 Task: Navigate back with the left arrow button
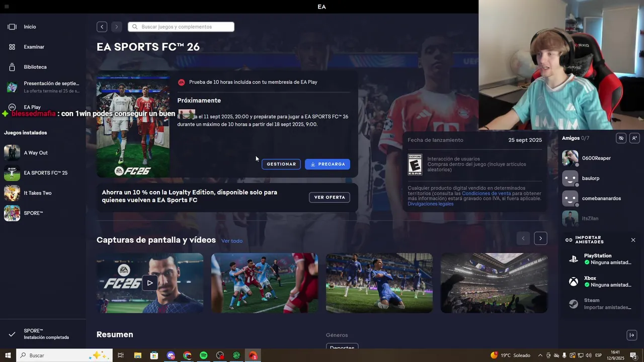(x=102, y=27)
